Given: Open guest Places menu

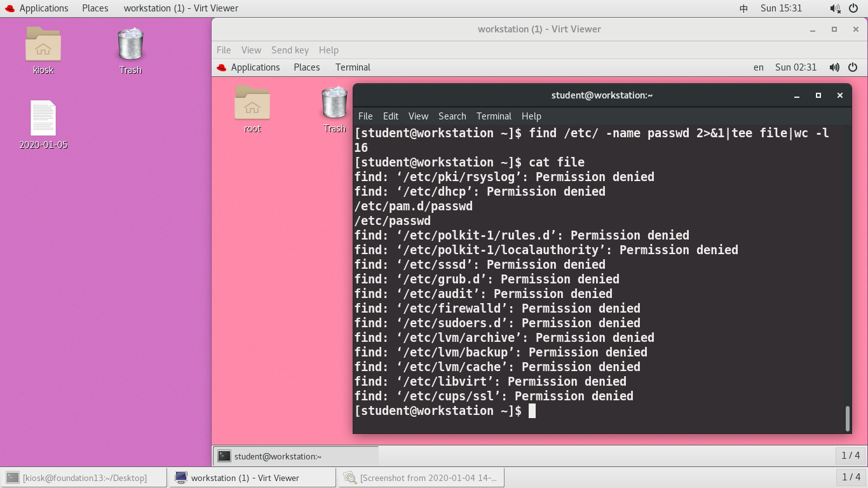Looking at the screenshot, I should click(307, 67).
